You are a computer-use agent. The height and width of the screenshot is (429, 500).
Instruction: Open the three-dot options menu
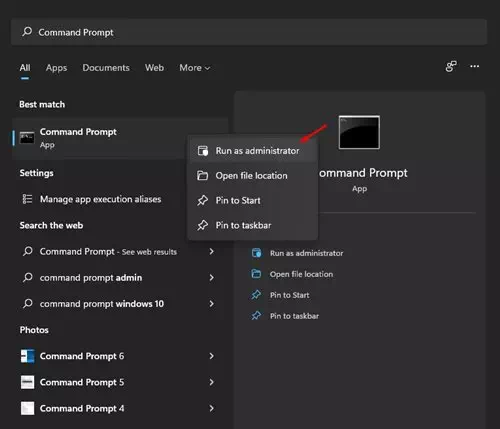coord(475,66)
